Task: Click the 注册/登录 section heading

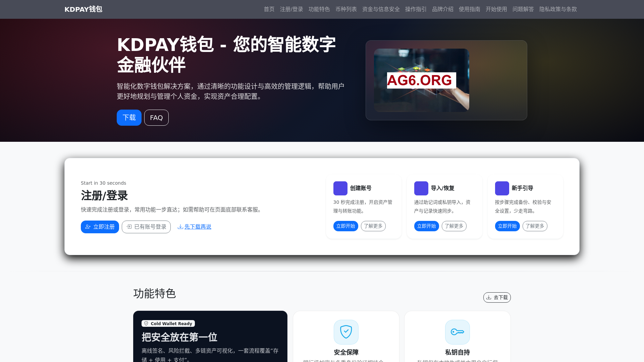Action: point(104,196)
